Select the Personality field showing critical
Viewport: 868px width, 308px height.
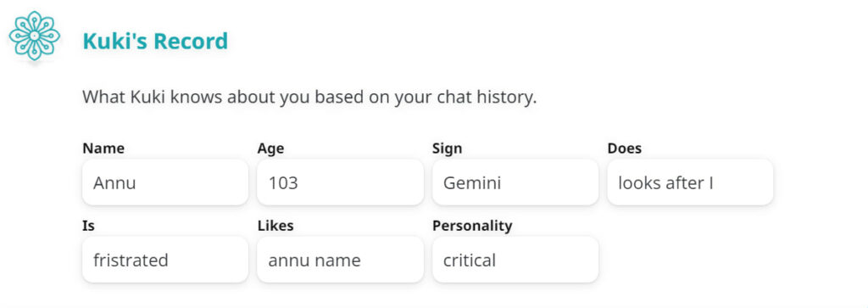pos(515,260)
